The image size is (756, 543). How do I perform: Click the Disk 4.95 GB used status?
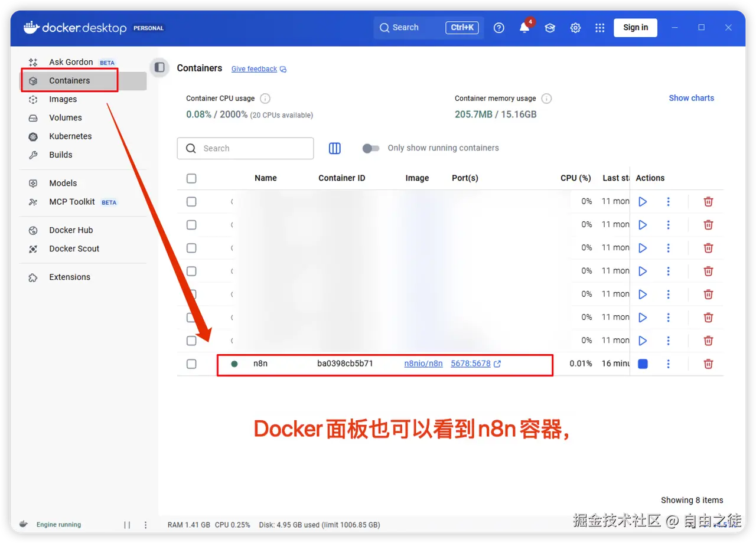click(x=320, y=525)
